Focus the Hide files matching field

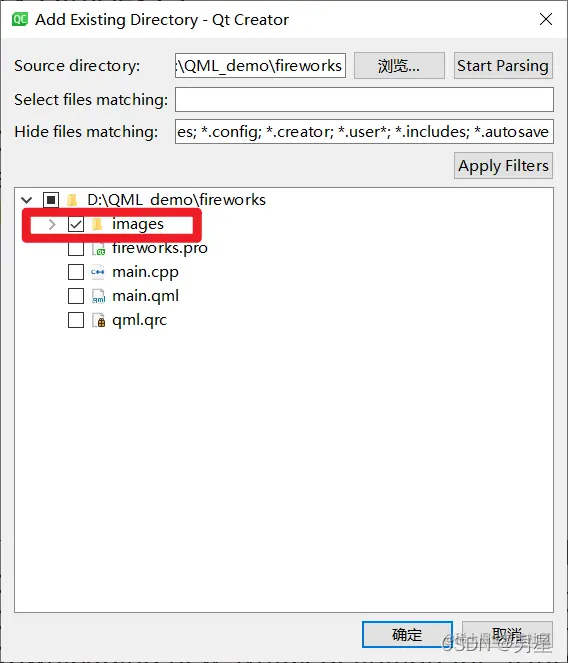click(364, 132)
